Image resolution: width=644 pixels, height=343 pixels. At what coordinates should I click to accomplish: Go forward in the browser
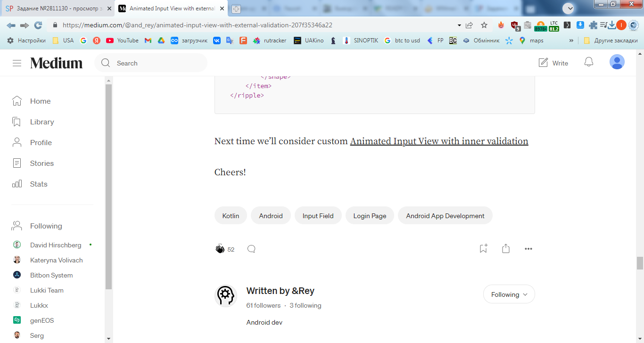tap(25, 25)
